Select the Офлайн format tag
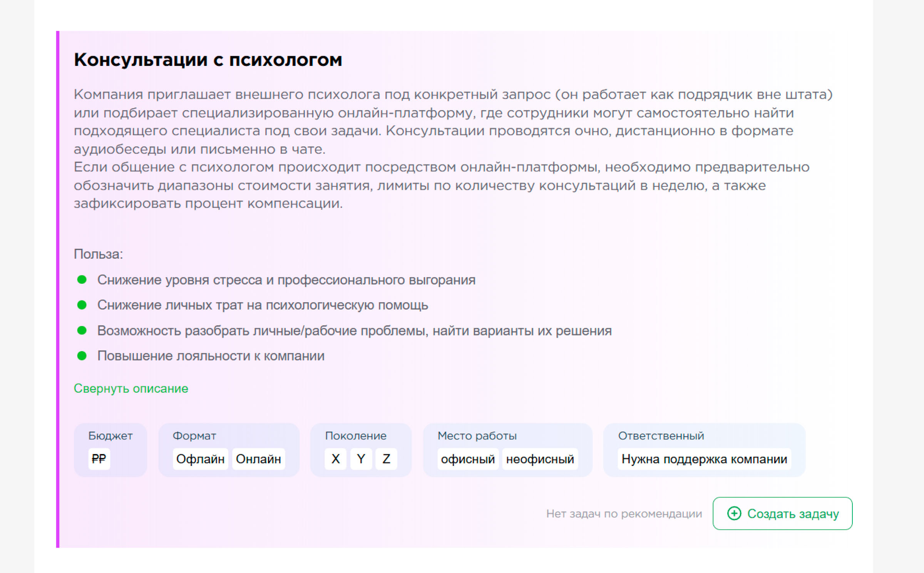The image size is (924, 573). pyautogui.click(x=200, y=459)
